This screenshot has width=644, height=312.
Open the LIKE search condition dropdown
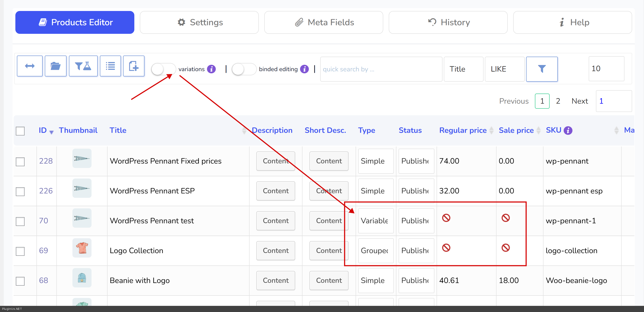tap(504, 69)
